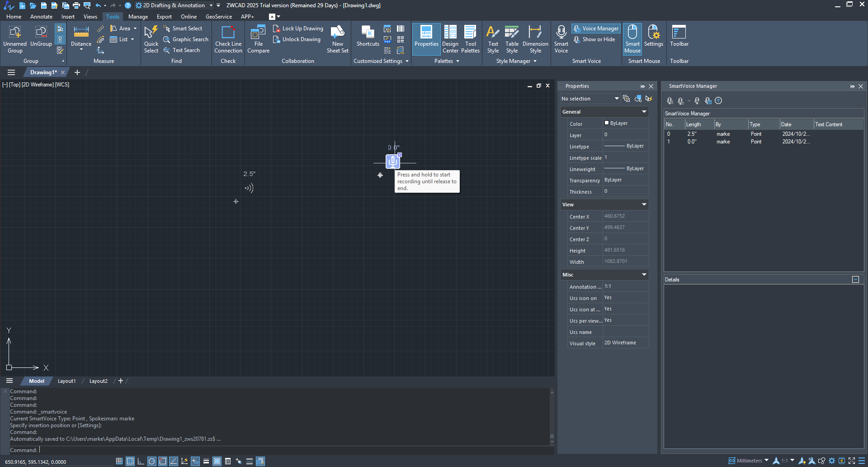Open the Shortcuts settings
The image size is (868, 467).
pyautogui.click(x=368, y=36)
